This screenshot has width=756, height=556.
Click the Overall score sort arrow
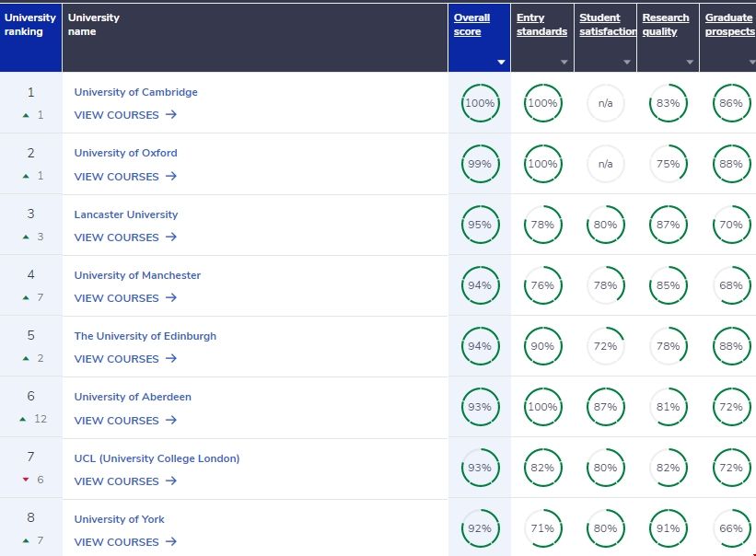click(501, 63)
